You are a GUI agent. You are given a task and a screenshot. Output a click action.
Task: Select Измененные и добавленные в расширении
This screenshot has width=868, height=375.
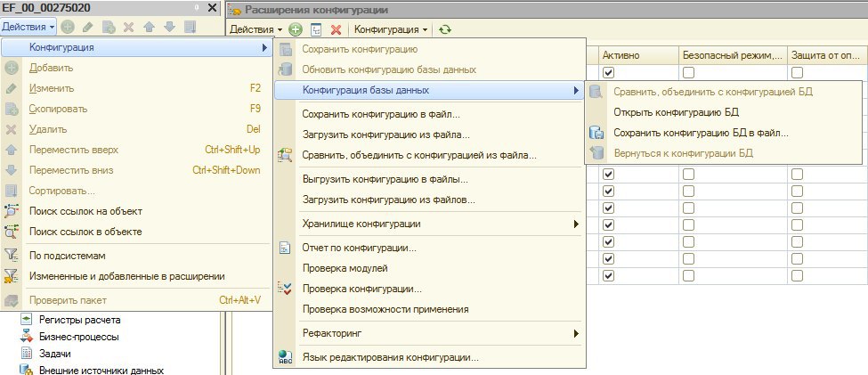click(137, 276)
